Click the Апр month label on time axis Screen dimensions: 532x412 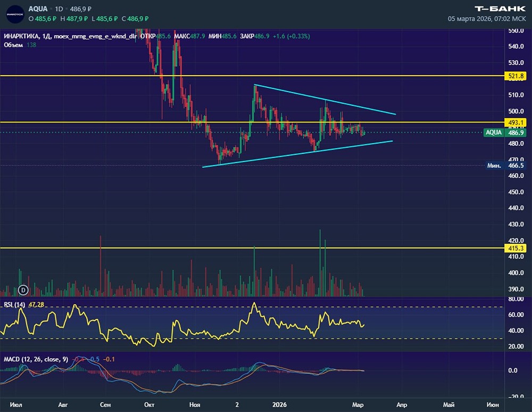(x=402, y=405)
